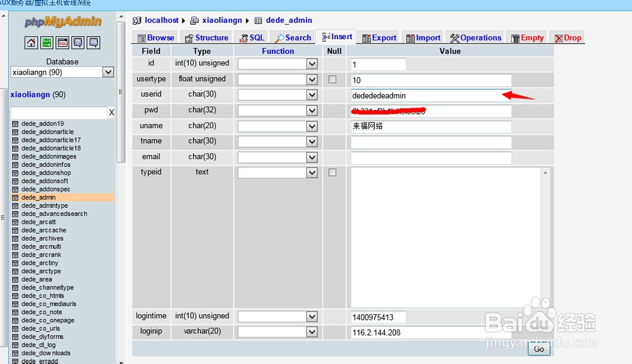Click the table icon beside dede_addonshop
Viewport: 632px width, 364px height.
(x=15, y=173)
